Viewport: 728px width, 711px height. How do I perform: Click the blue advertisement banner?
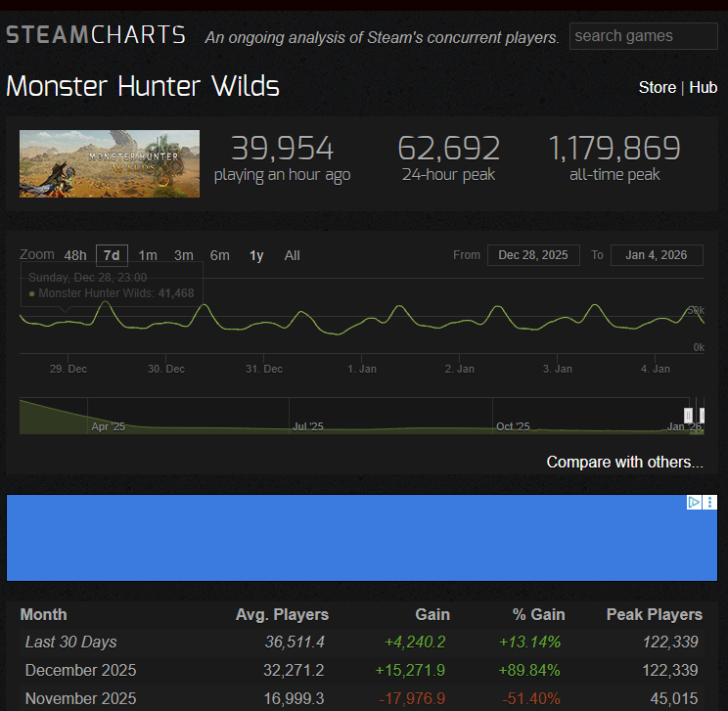point(362,538)
